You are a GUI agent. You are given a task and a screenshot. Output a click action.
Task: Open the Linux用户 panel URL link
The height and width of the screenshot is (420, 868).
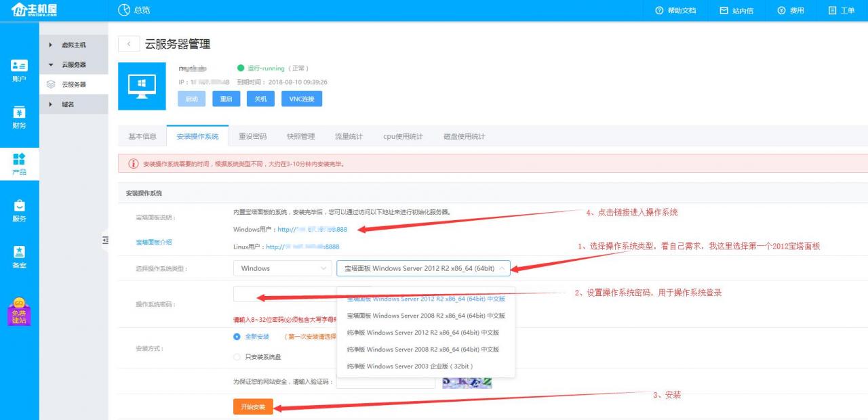click(302, 247)
